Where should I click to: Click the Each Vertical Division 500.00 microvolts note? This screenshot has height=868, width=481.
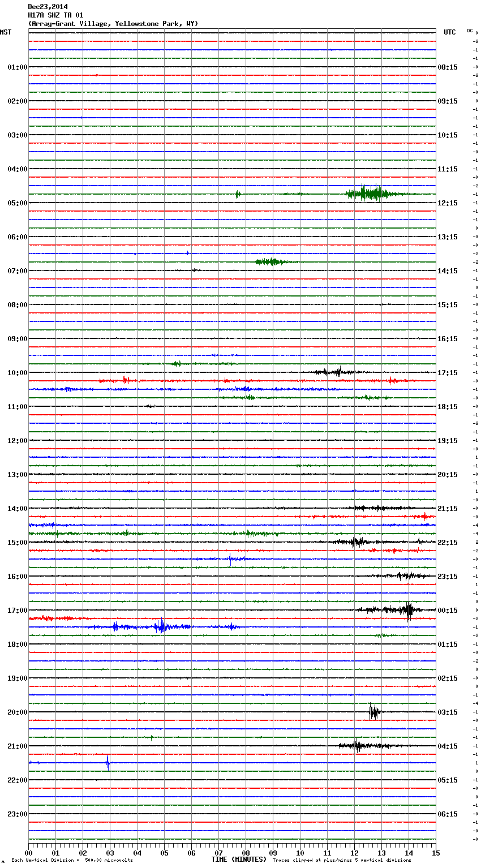[x=72, y=861]
